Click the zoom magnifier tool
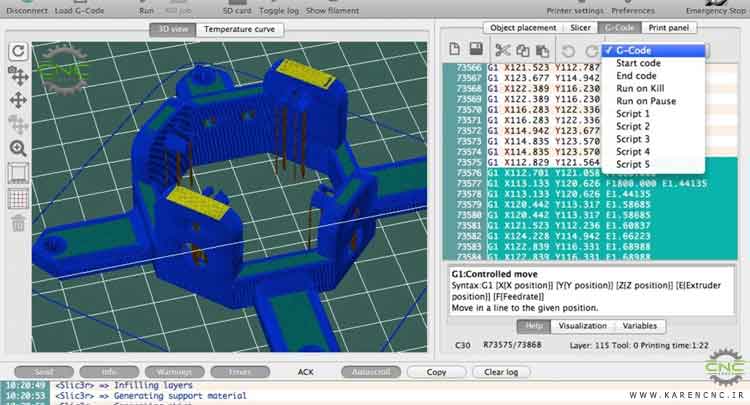750x405 pixels. (18, 148)
